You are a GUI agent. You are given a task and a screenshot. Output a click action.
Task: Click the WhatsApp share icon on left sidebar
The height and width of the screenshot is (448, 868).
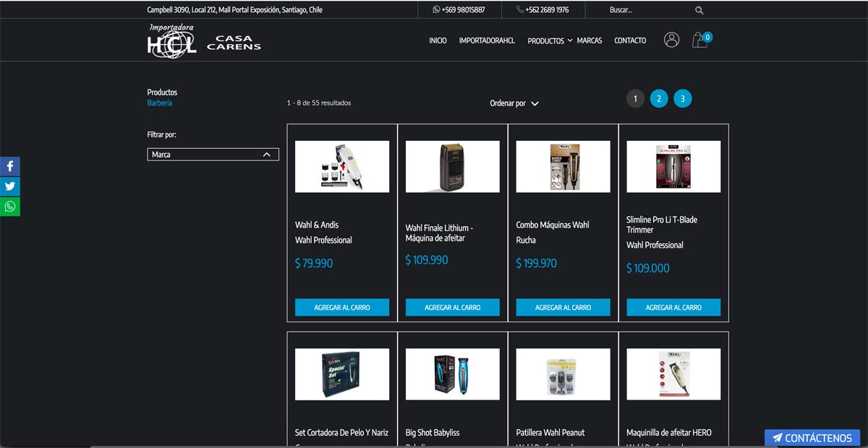coord(10,207)
